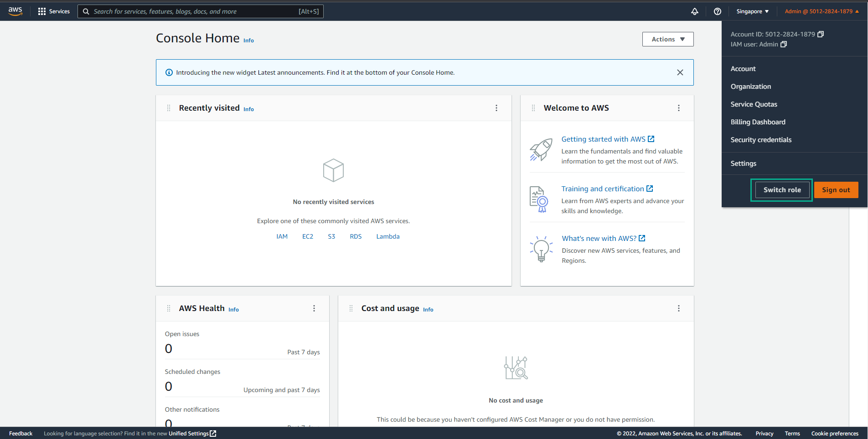Dismiss the Latest announcements banner

tap(680, 72)
